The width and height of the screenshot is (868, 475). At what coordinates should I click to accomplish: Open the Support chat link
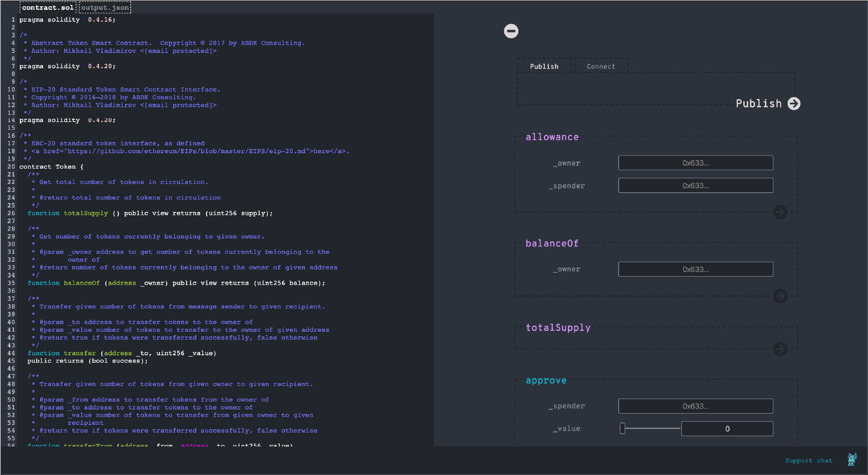[x=809, y=460]
